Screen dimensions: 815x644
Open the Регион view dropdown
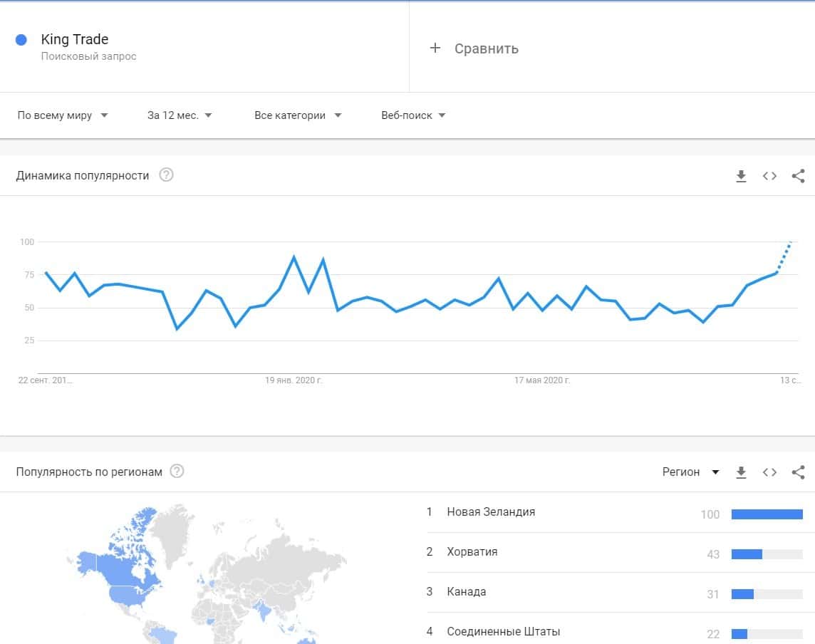click(690, 472)
